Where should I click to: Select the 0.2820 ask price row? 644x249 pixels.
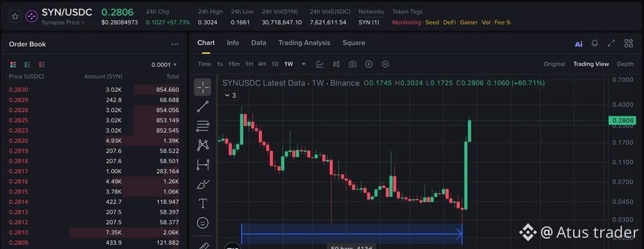point(94,141)
